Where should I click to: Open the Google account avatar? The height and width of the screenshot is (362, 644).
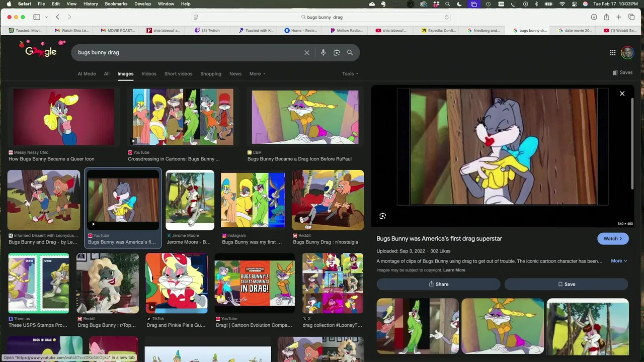tap(627, 52)
